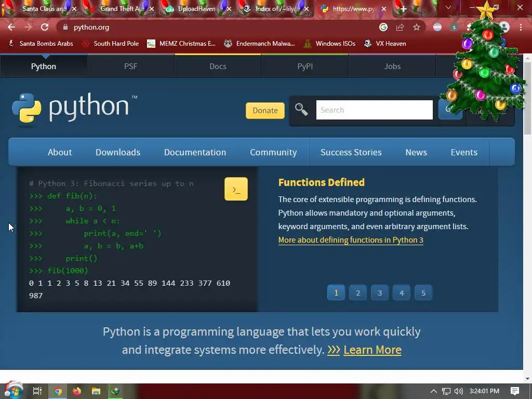
Task: Open File Explorer from the taskbar
Action: point(96,391)
